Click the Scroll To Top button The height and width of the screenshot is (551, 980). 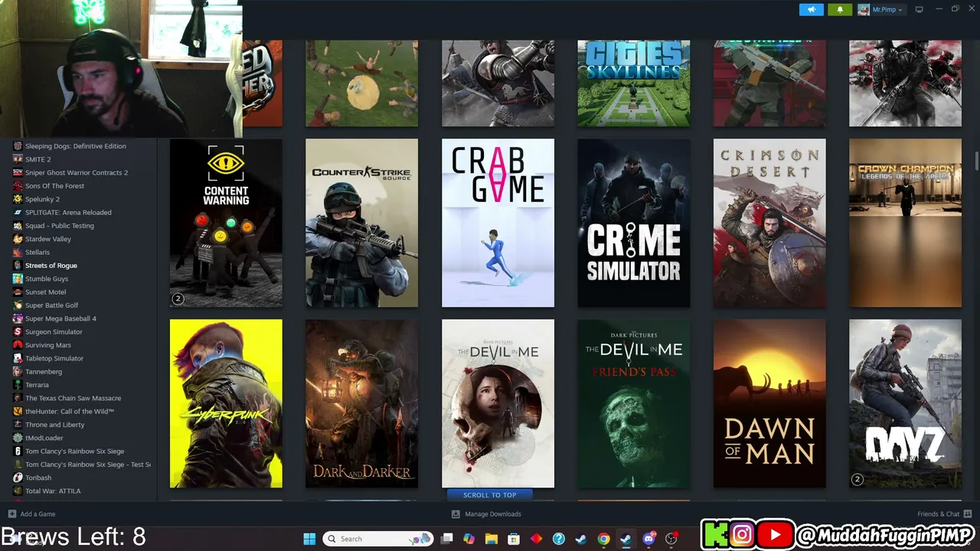click(489, 495)
